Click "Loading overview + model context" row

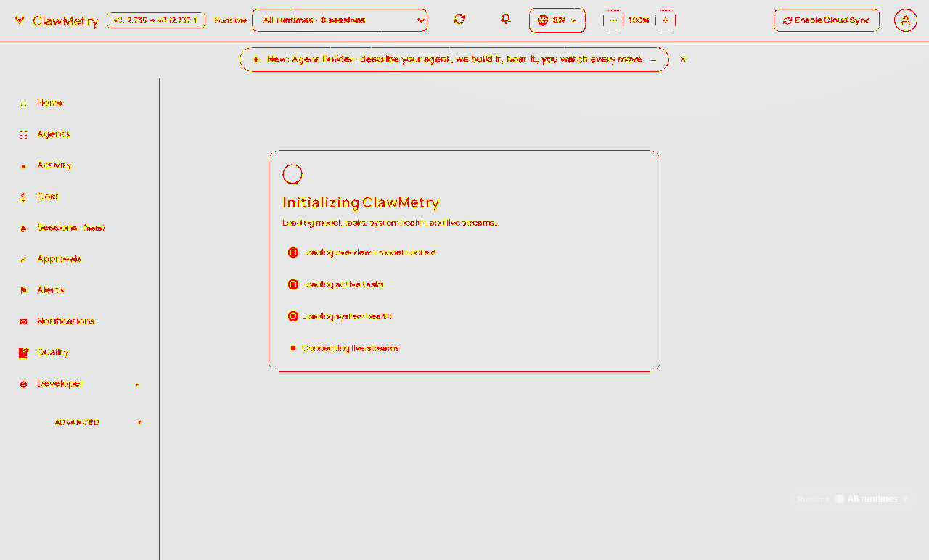pyautogui.click(x=464, y=252)
